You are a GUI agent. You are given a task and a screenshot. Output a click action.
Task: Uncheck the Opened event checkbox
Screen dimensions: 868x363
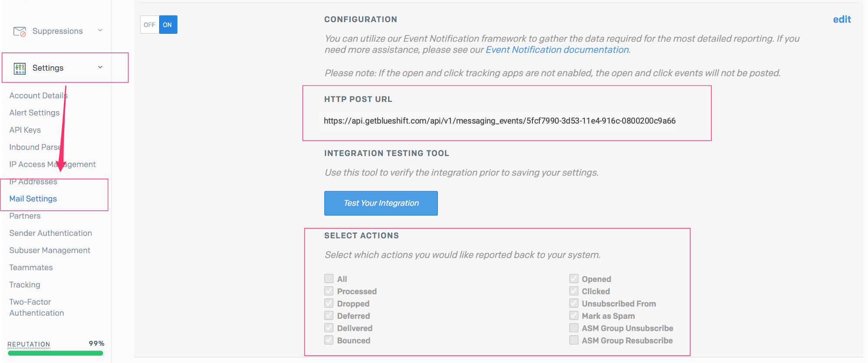[574, 278]
